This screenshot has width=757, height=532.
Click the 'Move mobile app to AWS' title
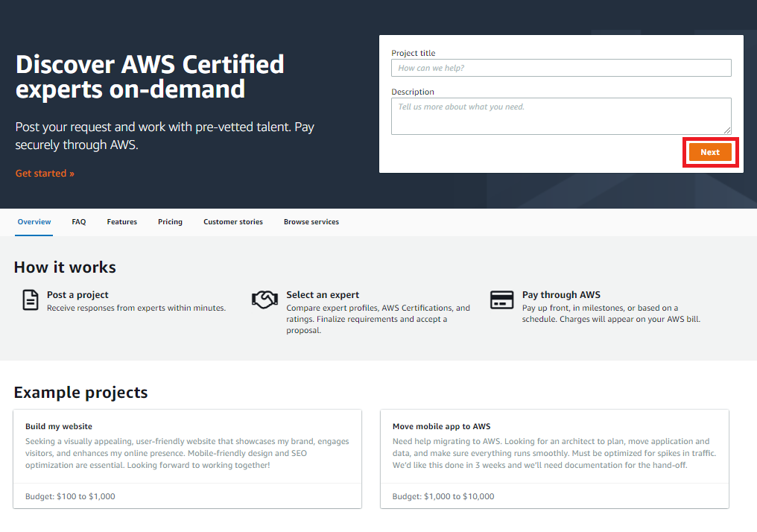443,425
